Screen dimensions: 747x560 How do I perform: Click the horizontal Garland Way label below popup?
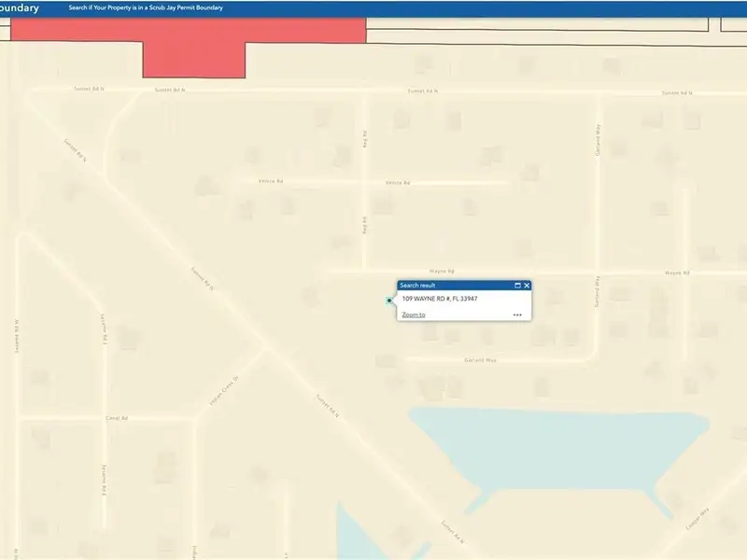480,359
